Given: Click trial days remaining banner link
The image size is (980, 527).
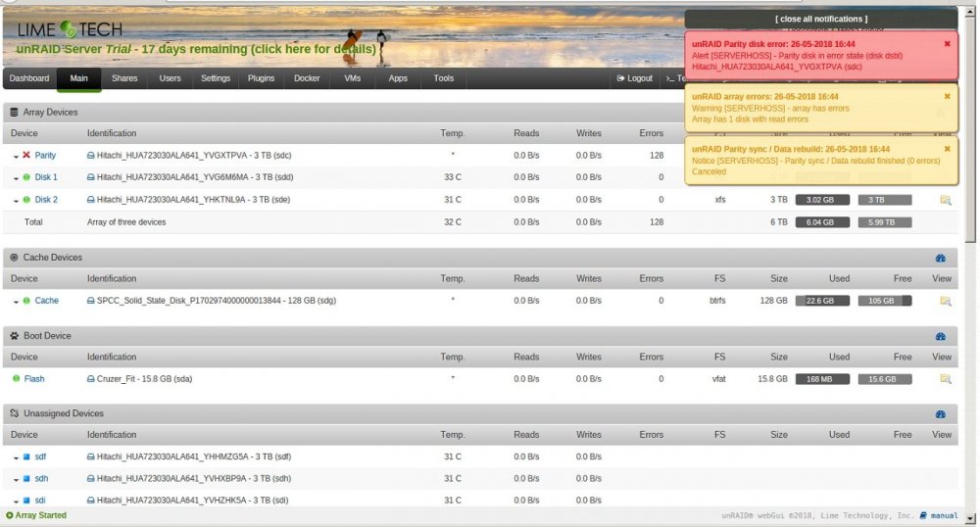Looking at the screenshot, I should click(196, 49).
